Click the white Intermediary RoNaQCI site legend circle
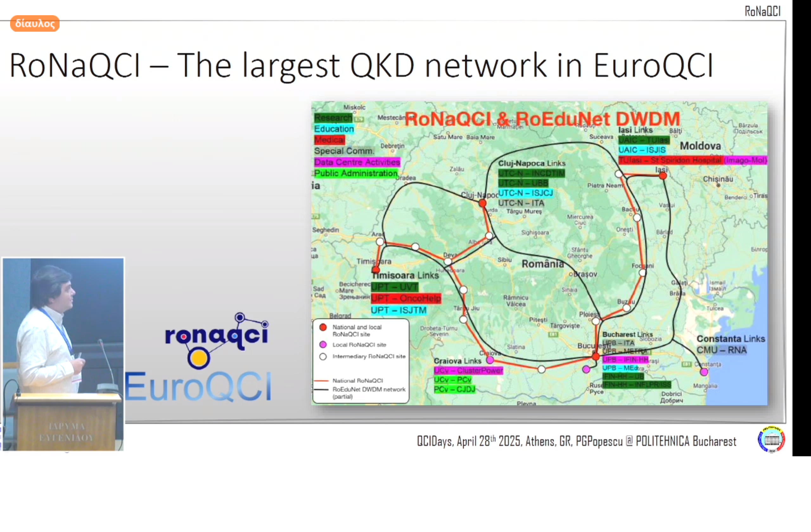Screen dimensions: 811x532 tap(323, 356)
